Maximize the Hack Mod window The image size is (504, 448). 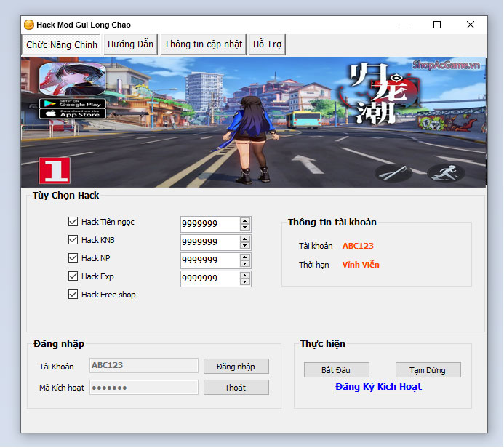[437, 25]
